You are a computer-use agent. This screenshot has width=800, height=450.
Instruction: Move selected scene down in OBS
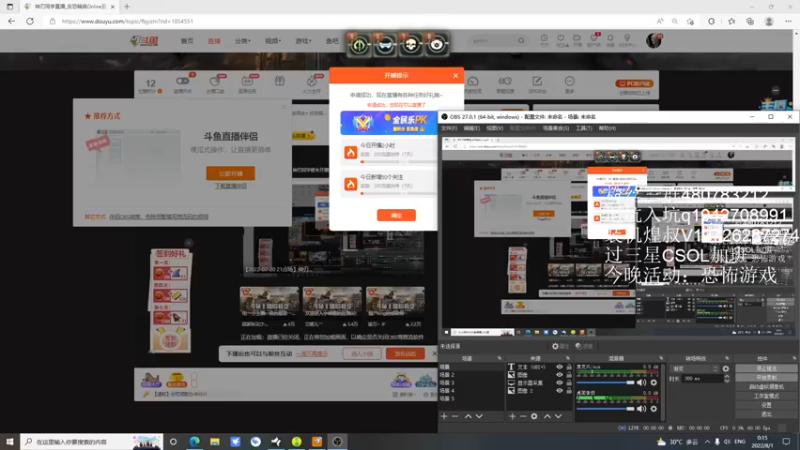point(479,416)
